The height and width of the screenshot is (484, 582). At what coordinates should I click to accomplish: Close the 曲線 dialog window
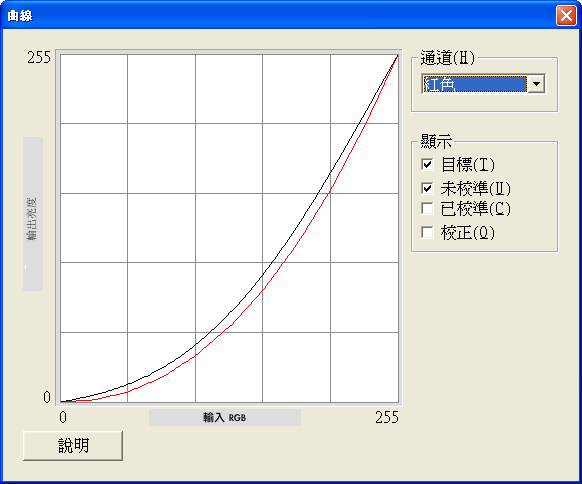click(566, 16)
